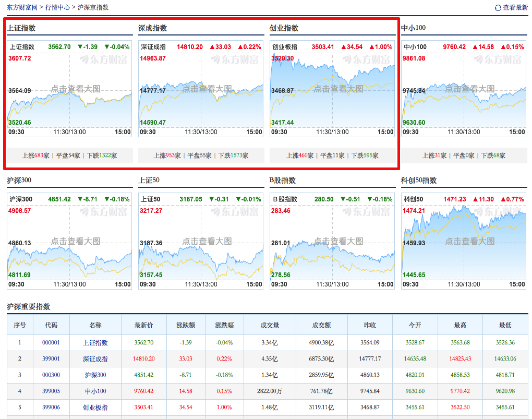The image size is (532, 419).
Task: Open the 中小100 intraday chart thumbnail
Action: pyautogui.click(x=464, y=89)
